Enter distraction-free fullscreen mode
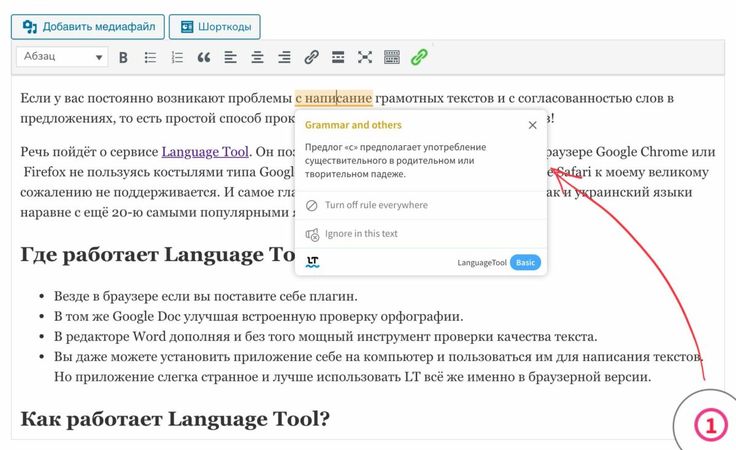Image resolution: width=736 pixels, height=450 pixels. (x=365, y=57)
